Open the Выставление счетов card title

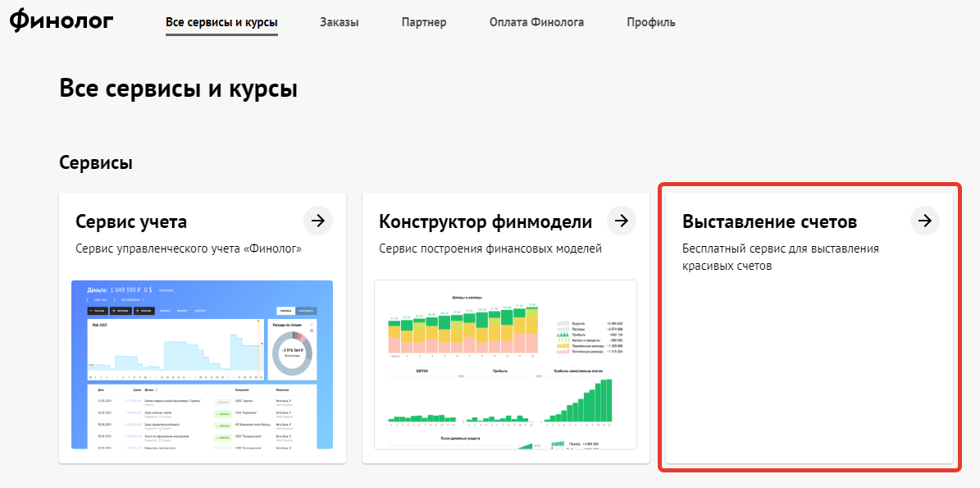coord(769,221)
